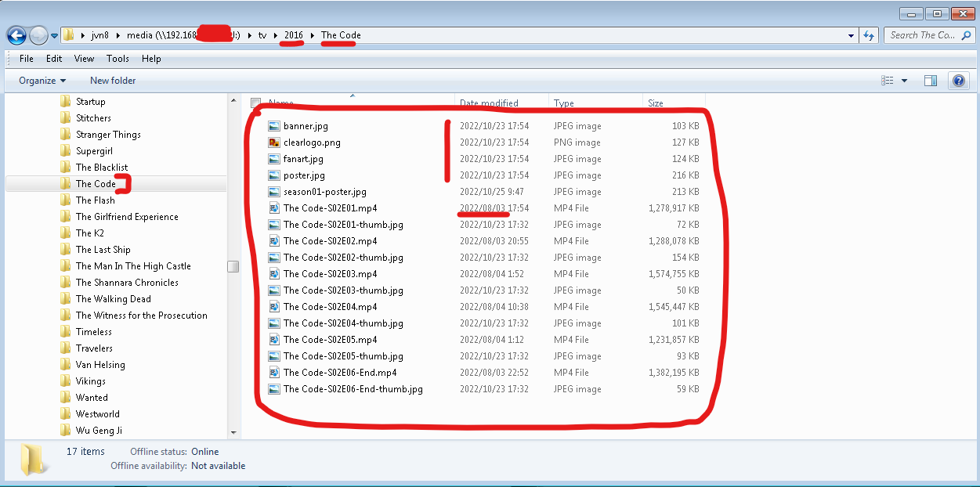Sort by Date modified column

coord(489,103)
